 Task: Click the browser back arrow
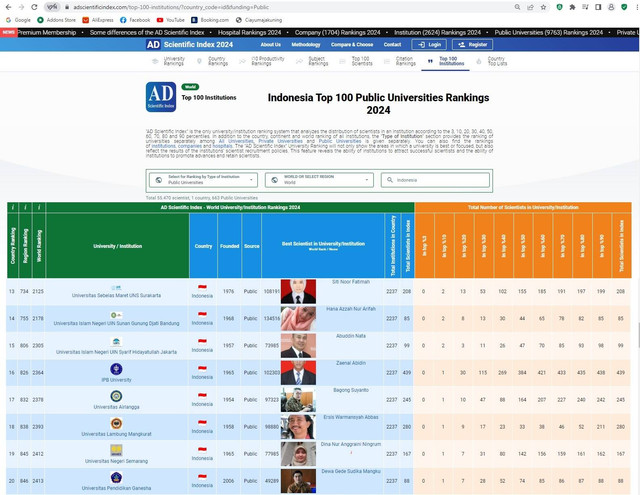pyautogui.click(x=8, y=7)
